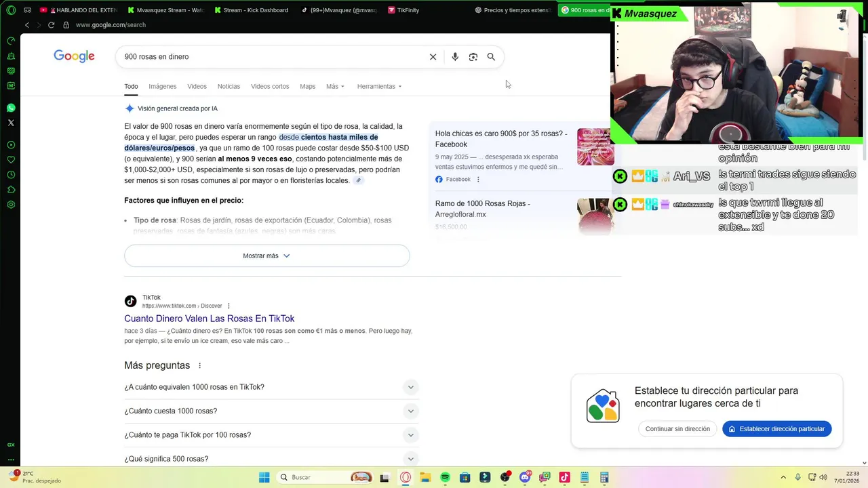Viewport: 868px width, 488px height.
Task: Open Spotify from the Windows taskbar
Action: (x=445, y=477)
